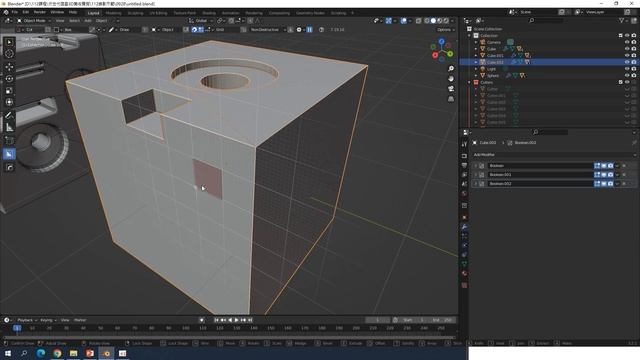640x360 pixels.
Task: Open the Edit menu
Action: pyautogui.click(x=26, y=12)
